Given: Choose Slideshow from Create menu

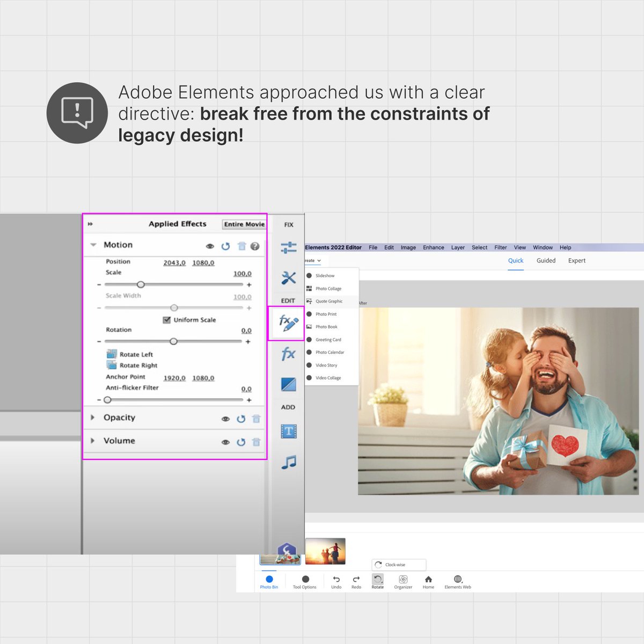Looking at the screenshot, I should 331,276.
